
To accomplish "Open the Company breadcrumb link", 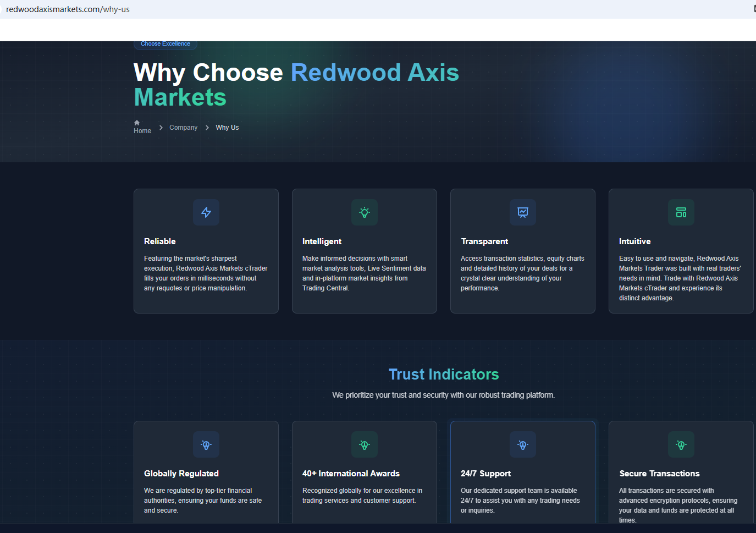I will pyautogui.click(x=183, y=128).
